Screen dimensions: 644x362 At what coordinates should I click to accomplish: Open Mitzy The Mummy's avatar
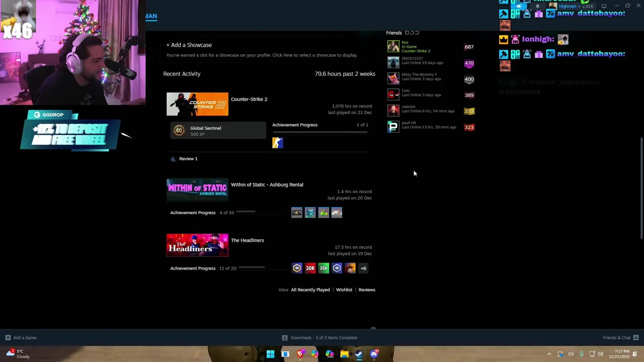[393, 78]
